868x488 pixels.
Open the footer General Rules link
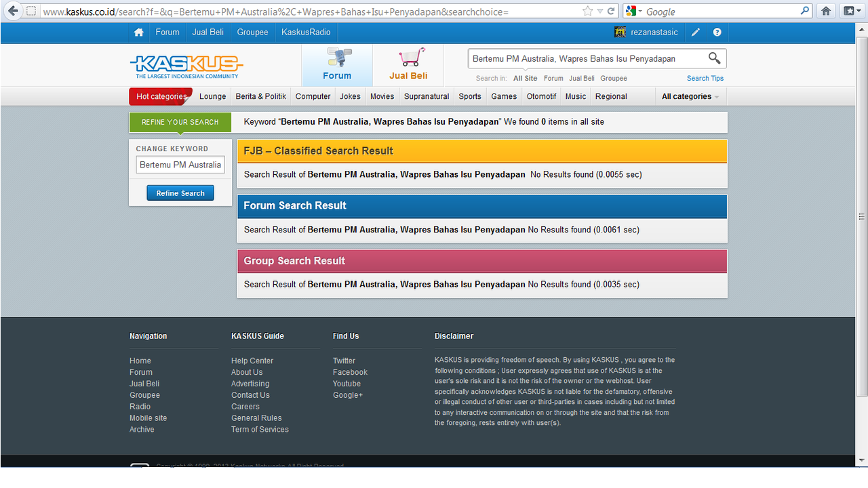(x=256, y=418)
